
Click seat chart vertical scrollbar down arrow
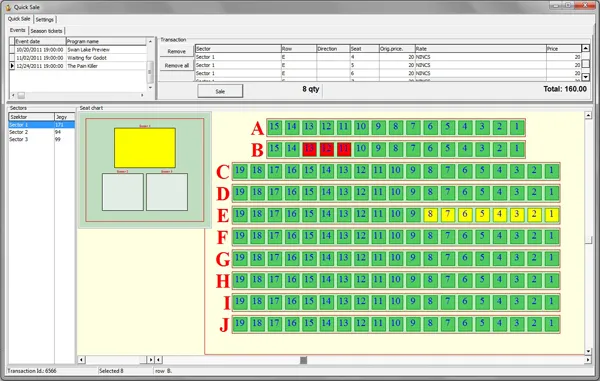point(589,351)
